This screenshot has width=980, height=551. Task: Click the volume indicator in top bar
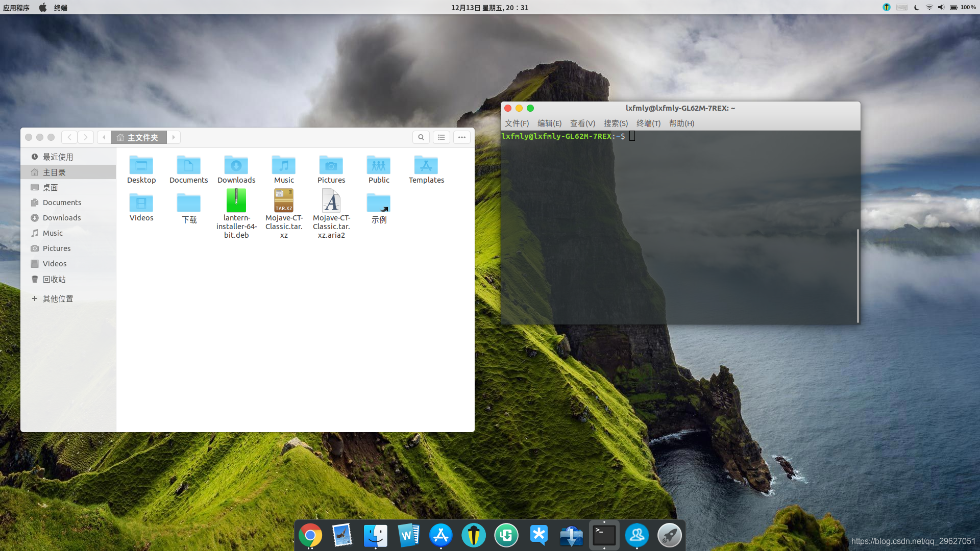tap(941, 8)
